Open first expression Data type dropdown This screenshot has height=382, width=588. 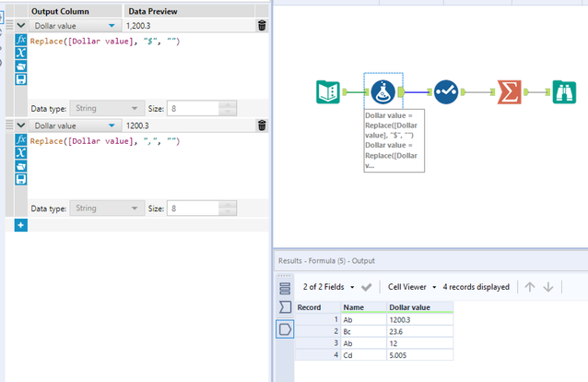coord(107,109)
